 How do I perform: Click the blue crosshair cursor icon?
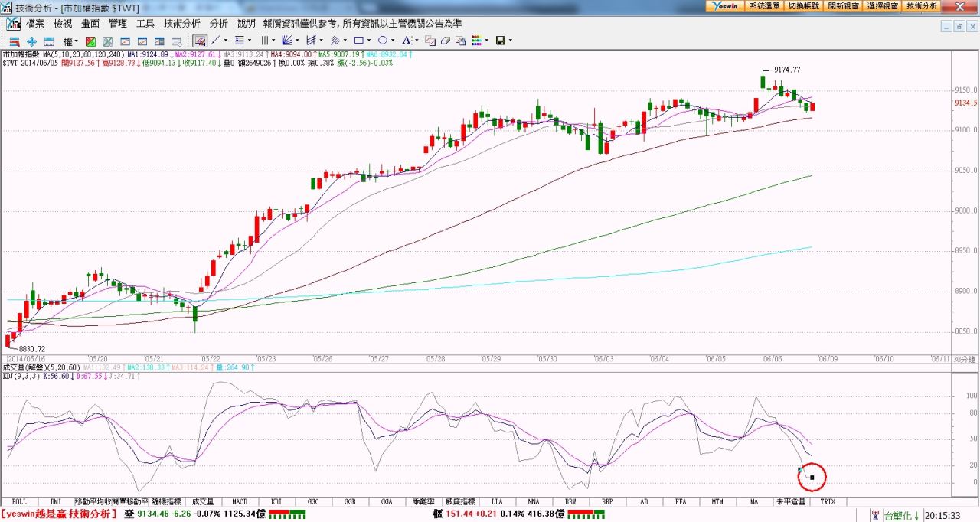click(x=31, y=41)
